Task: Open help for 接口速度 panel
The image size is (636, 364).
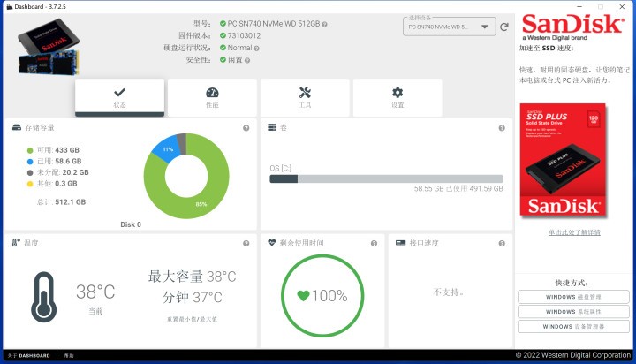Action: pos(502,244)
